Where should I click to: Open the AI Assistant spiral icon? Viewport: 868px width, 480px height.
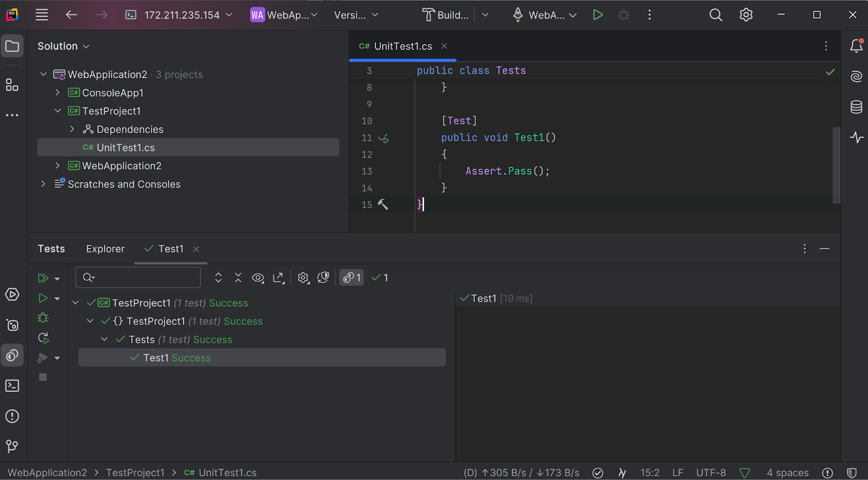pos(857,77)
